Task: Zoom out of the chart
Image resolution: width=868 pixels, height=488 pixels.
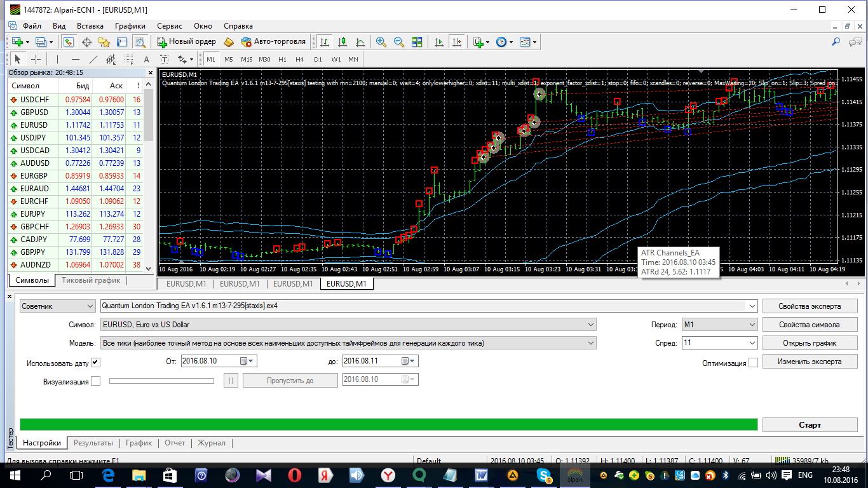Action: pyautogui.click(x=399, y=41)
